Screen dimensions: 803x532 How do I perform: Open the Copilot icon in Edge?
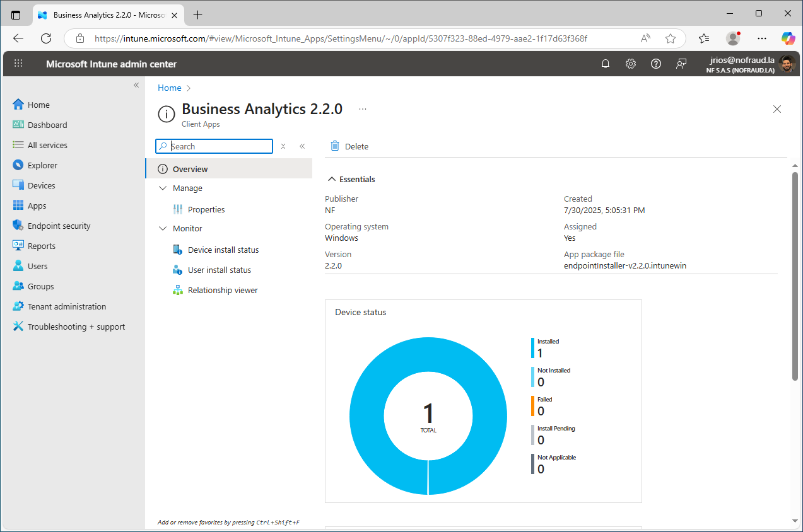coord(788,38)
